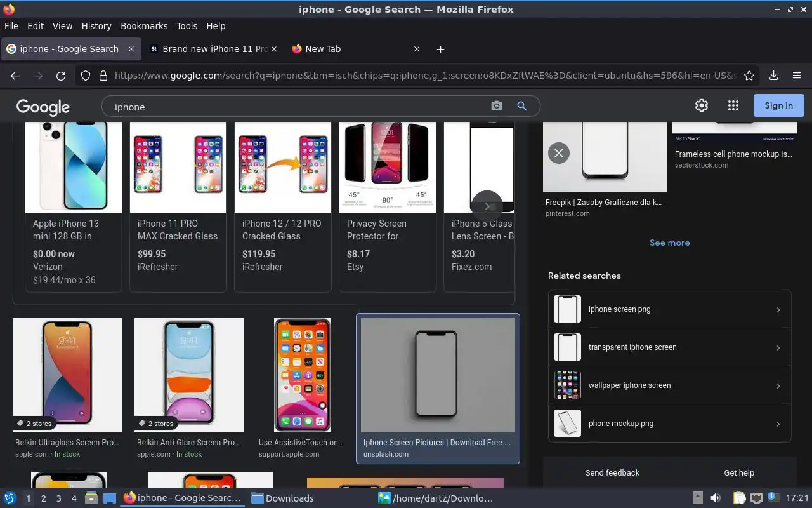The width and height of the screenshot is (812, 508).
Task: Click the file manager icon in taskbar
Action: click(91, 498)
